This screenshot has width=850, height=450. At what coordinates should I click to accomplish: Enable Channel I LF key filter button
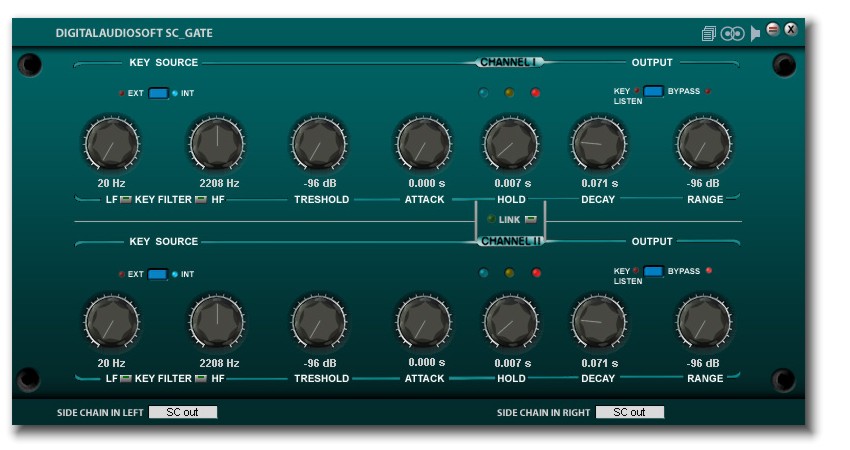click(126, 200)
